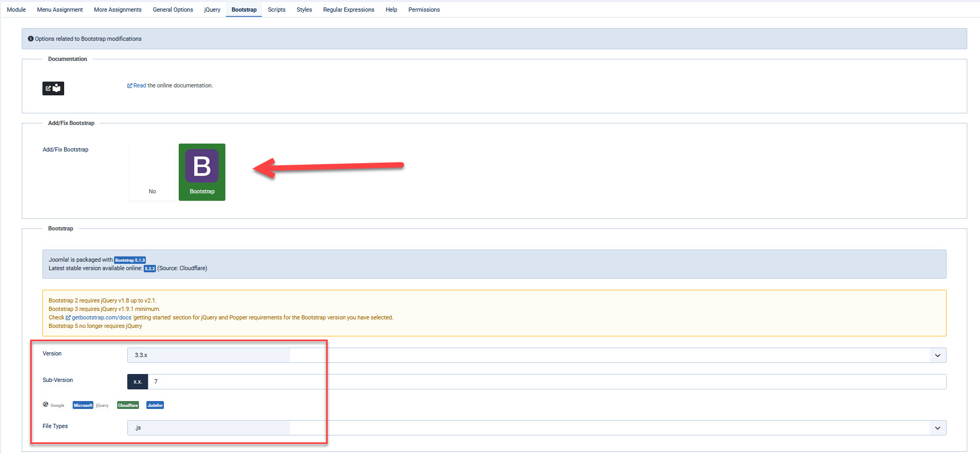Image resolution: width=980 pixels, height=454 pixels.
Task: Click the Add/Fix Bootstrap section legend
Action: coord(71,123)
